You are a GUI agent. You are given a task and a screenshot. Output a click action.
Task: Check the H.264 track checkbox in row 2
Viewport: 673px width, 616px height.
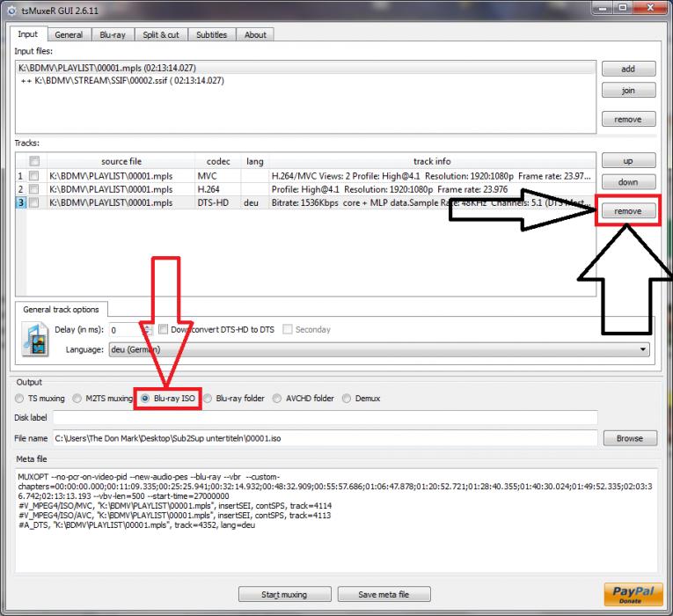click(x=33, y=189)
